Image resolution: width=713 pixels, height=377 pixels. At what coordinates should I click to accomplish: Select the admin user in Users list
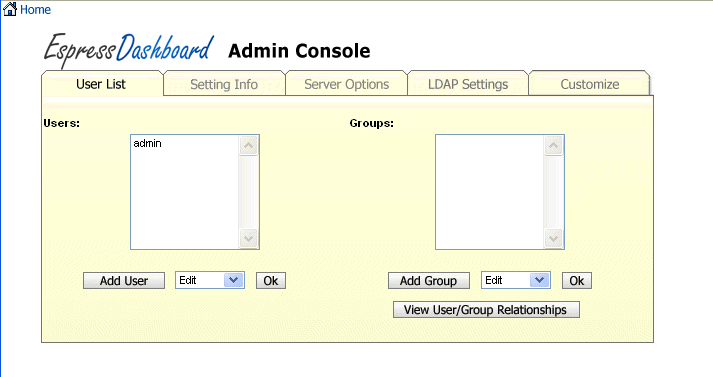click(x=147, y=143)
